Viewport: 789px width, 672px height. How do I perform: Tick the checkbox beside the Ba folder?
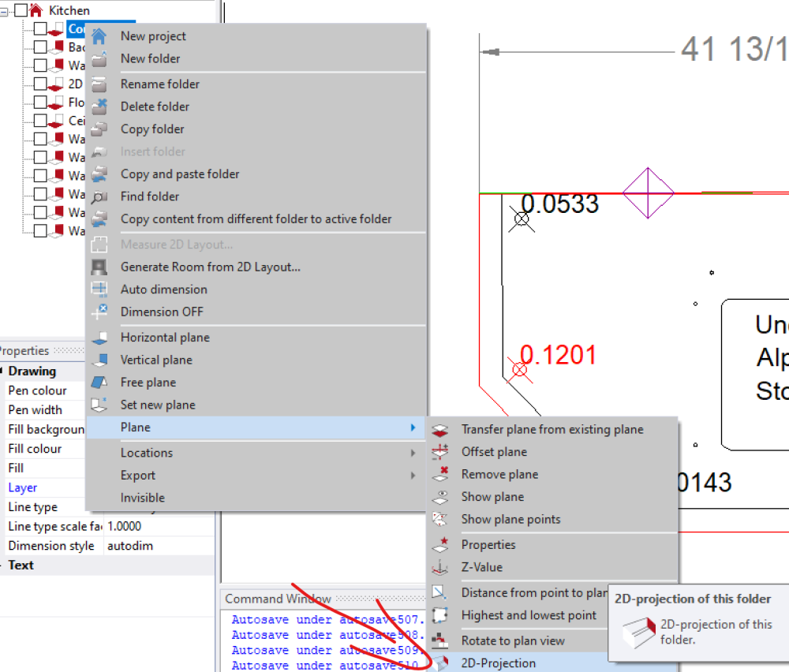click(40, 47)
